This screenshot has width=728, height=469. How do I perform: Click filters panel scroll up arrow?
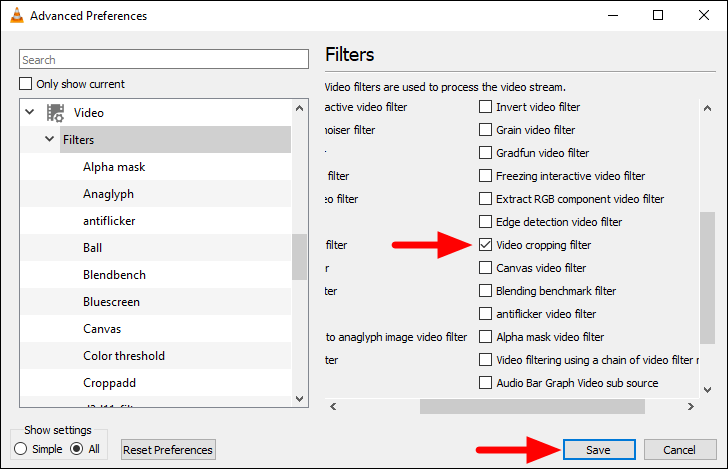click(707, 109)
